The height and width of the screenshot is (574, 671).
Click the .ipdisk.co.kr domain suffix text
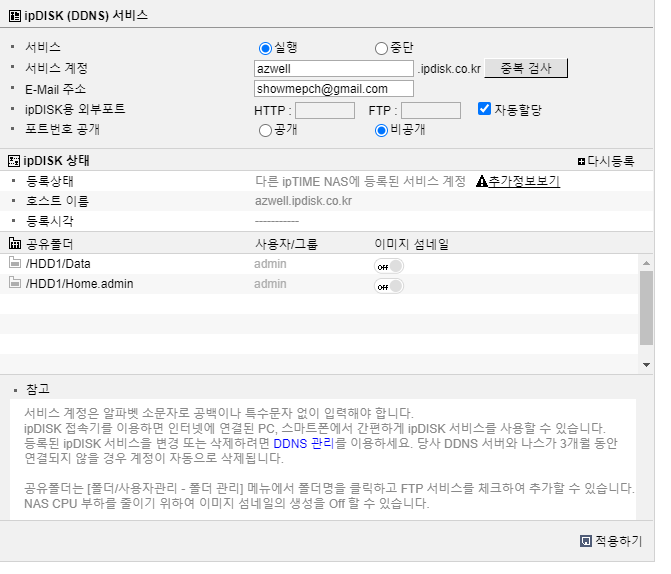449,69
